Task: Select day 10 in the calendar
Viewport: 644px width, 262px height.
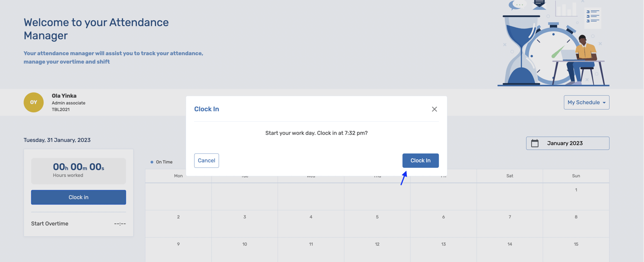Action: coord(244,244)
